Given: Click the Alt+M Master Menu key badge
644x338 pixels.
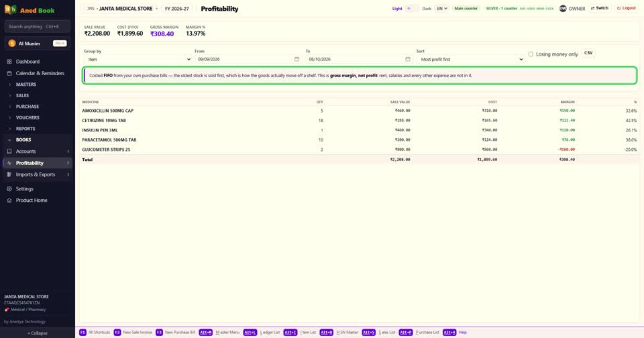Looking at the screenshot, I should pyautogui.click(x=206, y=332).
